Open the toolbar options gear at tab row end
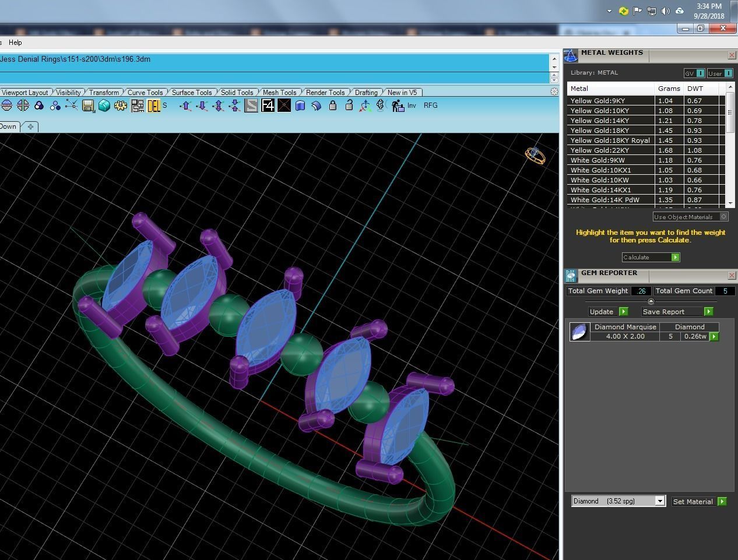Viewport: 738px width, 560px height. pyautogui.click(x=554, y=91)
